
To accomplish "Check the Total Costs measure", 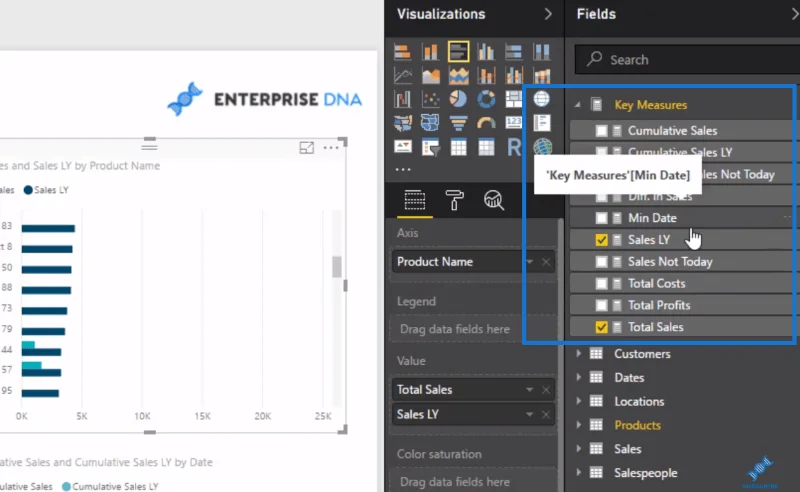I will pos(602,283).
